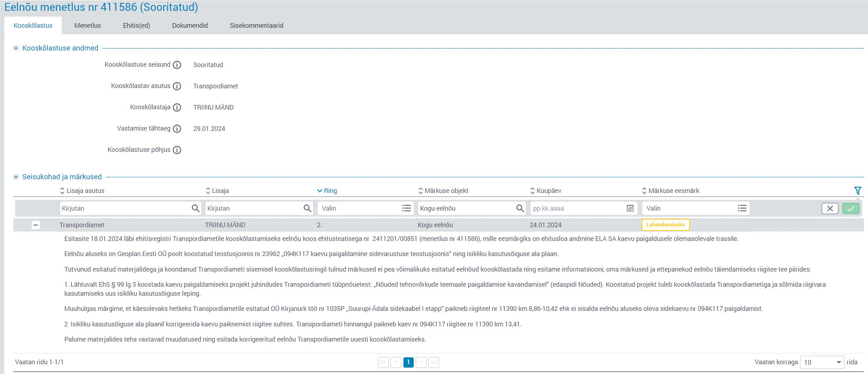Open the Ehitis(ed) tab
Screen dimensions: 868x374
point(136,26)
